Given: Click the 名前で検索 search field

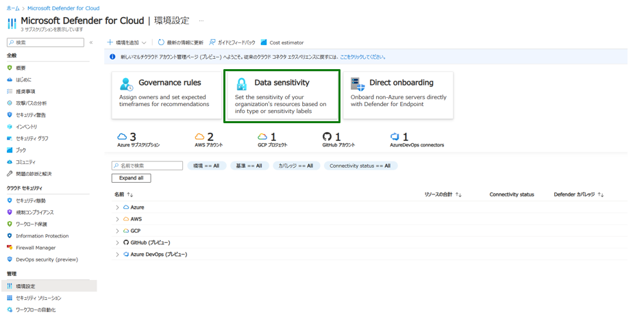Looking at the screenshot, I should (x=147, y=166).
